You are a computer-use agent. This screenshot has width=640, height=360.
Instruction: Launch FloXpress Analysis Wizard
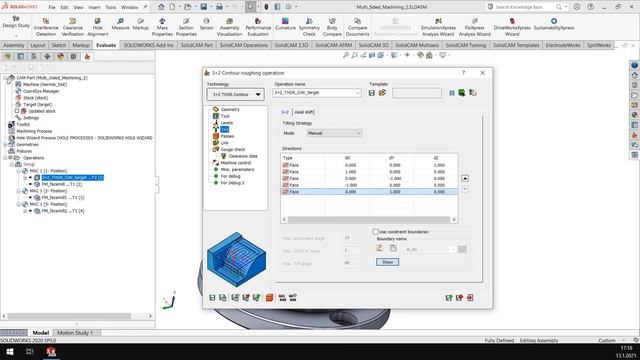tap(474, 27)
